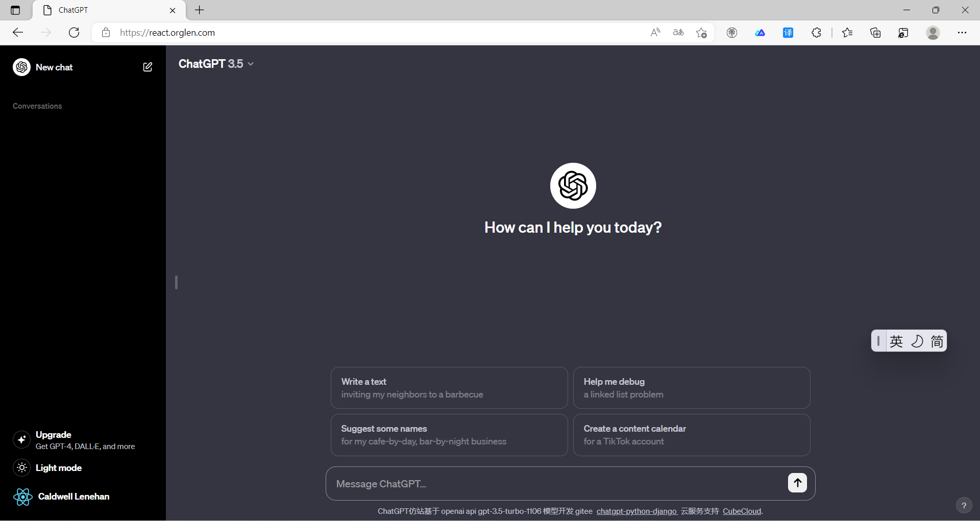
Task: Open the translate page icon
Action: coord(678,33)
